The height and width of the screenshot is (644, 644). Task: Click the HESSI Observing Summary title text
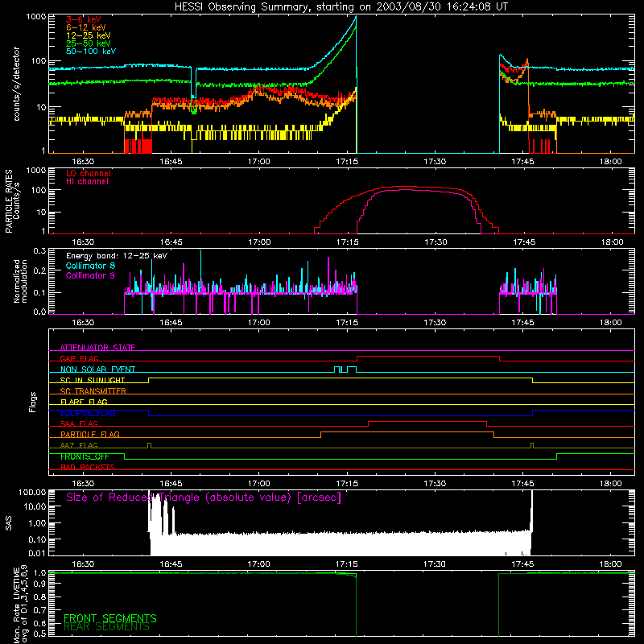341,7
